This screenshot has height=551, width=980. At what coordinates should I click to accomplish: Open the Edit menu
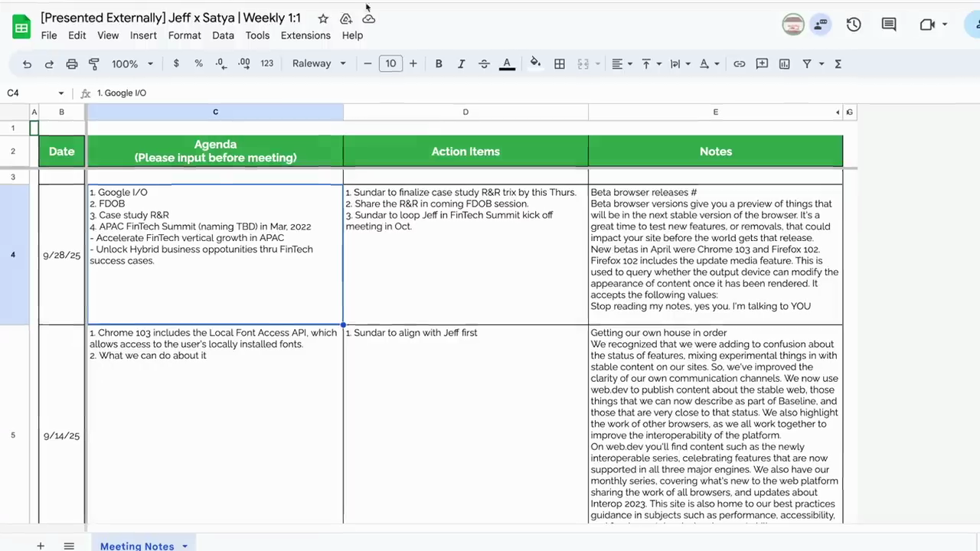point(77,35)
